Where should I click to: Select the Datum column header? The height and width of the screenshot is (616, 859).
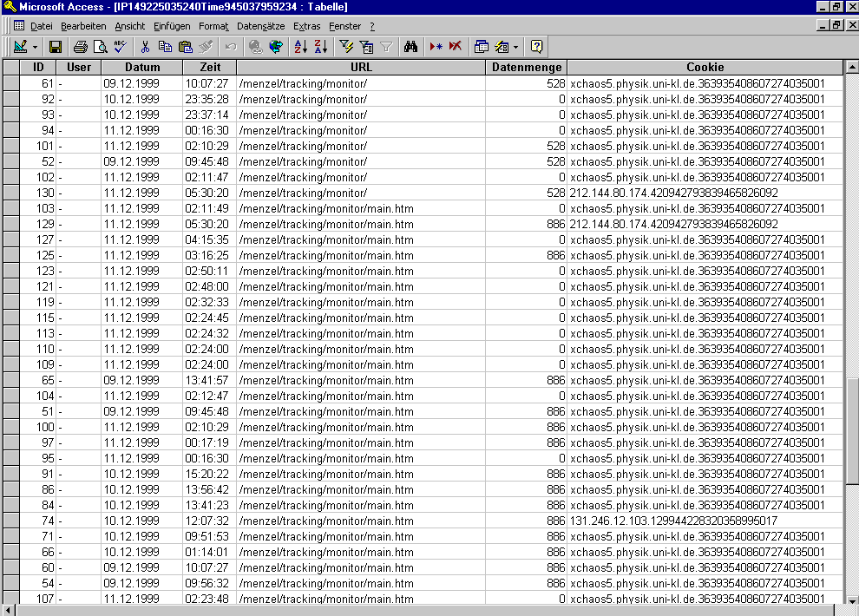point(142,68)
